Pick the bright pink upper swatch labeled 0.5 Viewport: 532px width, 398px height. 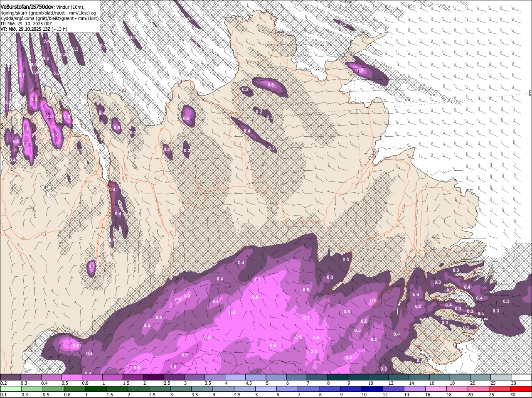coord(71,377)
